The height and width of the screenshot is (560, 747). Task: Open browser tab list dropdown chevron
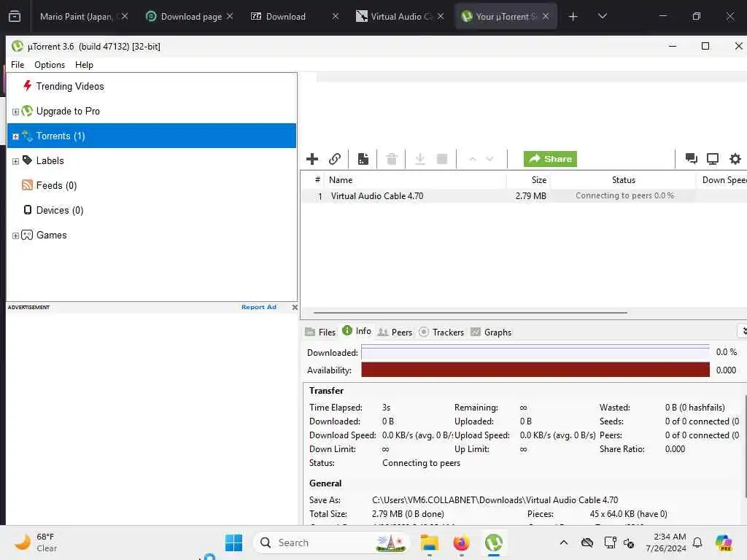click(602, 16)
